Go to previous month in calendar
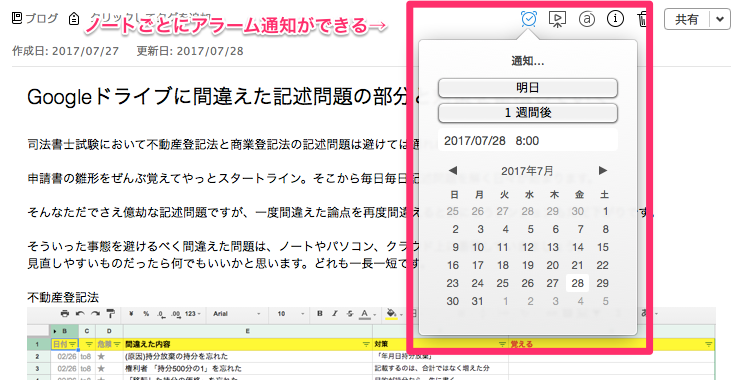732x380 pixels. point(452,170)
